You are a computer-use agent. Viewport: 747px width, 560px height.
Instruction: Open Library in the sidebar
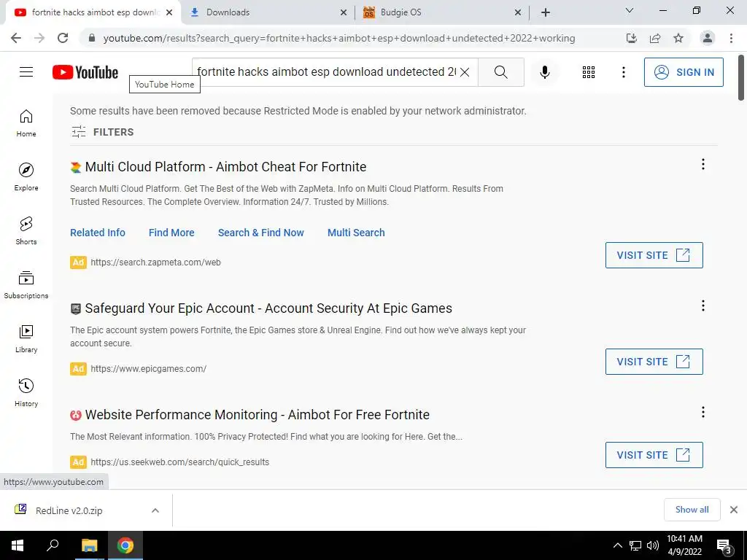(x=26, y=338)
